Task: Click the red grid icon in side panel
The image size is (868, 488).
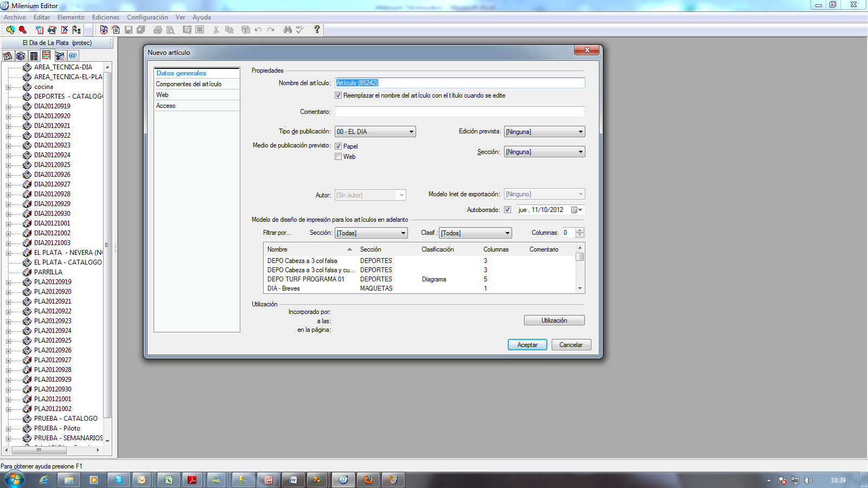Action: tap(47, 55)
